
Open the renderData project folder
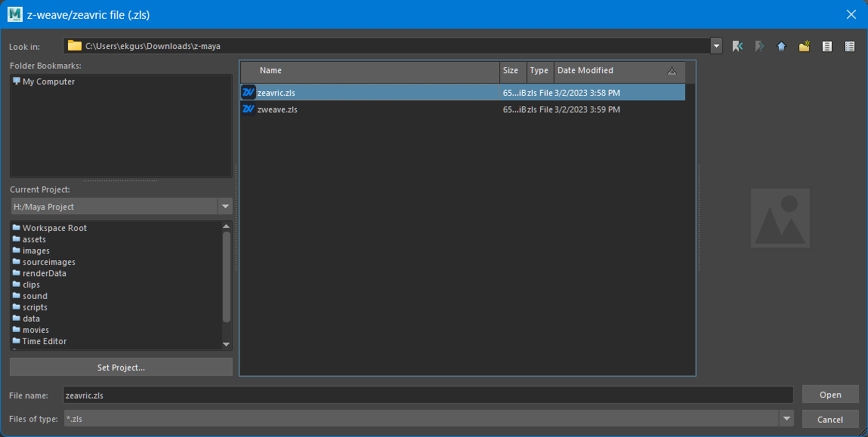pos(40,273)
